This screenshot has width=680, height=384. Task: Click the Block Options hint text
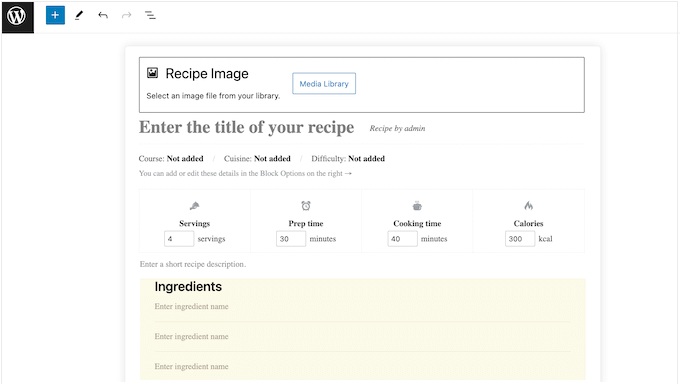coord(245,173)
